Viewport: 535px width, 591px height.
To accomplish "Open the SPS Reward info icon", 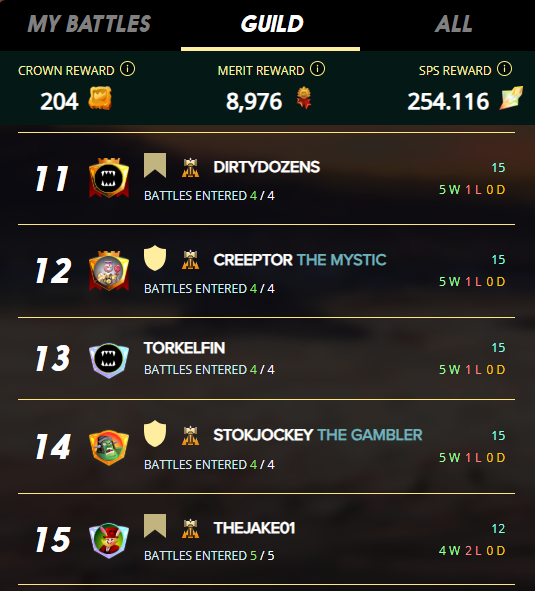I will pyautogui.click(x=504, y=69).
